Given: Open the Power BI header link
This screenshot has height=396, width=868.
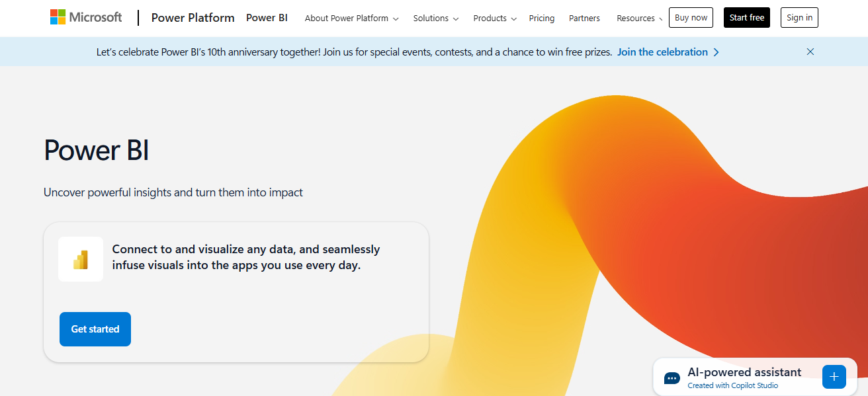Looking at the screenshot, I should click(x=267, y=18).
